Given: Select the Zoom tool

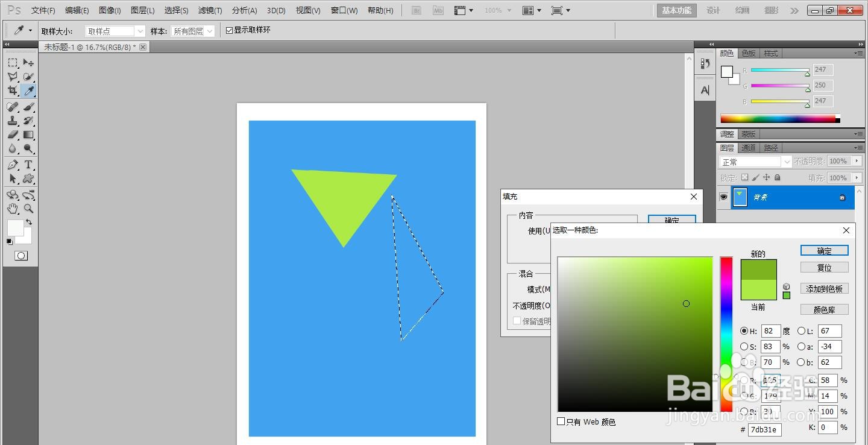Looking at the screenshot, I should click(x=28, y=209).
